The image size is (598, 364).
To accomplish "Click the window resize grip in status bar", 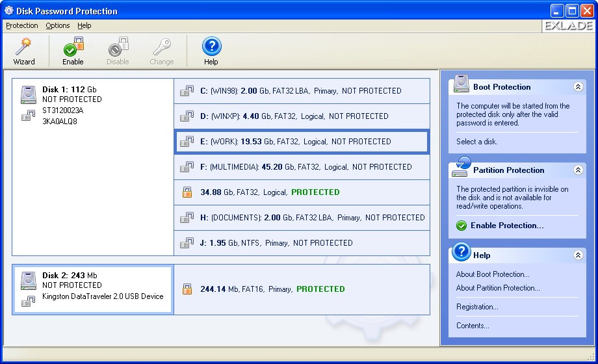I will (x=591, y=357).
